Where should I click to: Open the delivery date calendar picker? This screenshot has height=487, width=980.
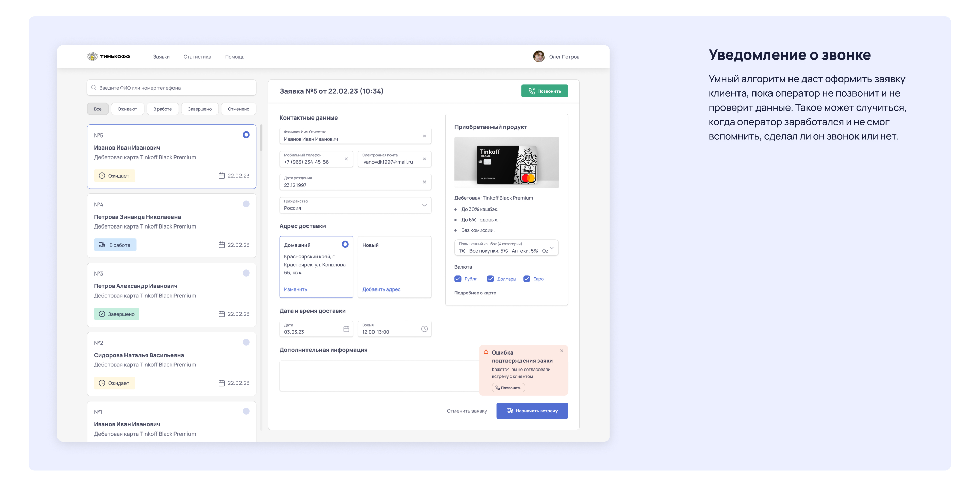(346, 329)
